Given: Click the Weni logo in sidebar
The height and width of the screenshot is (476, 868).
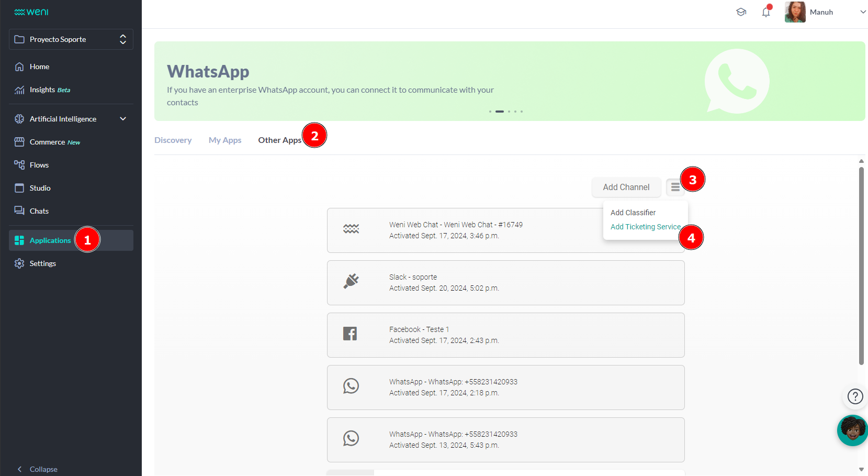Looking at the screenshot, I should pyautogui.click(x=31, y=12).
